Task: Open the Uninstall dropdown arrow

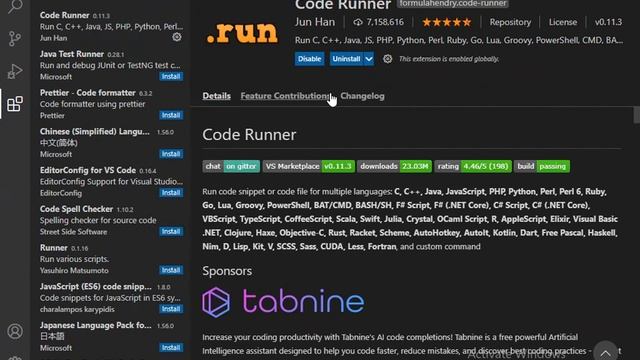Action: click(x=369, y=59)
